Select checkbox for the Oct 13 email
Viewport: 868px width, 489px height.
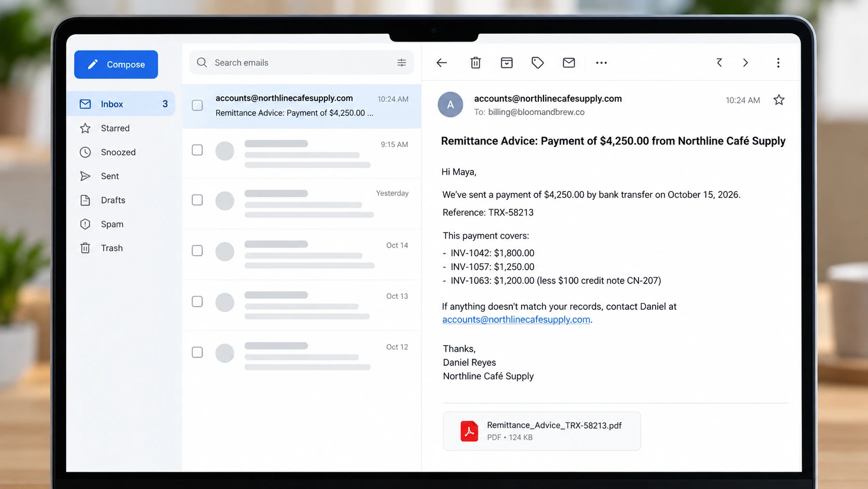tap(197, 301)
